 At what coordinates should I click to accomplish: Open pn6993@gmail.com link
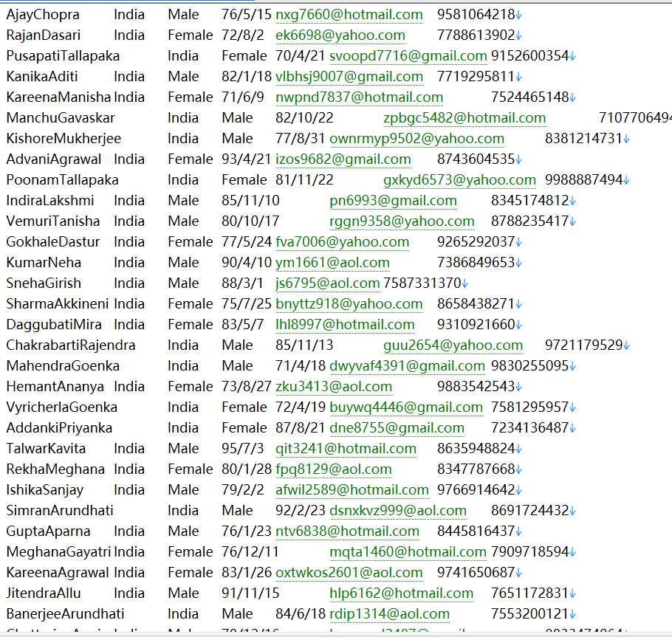click(x=393, y=201)
